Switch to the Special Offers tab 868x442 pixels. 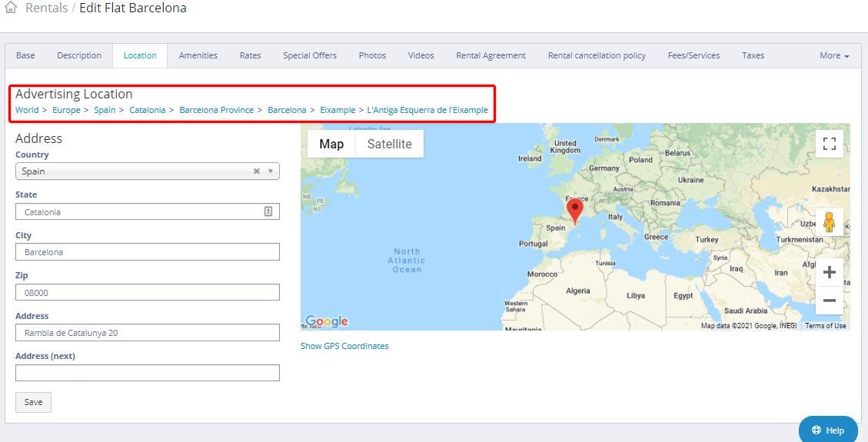click(309, 55)
